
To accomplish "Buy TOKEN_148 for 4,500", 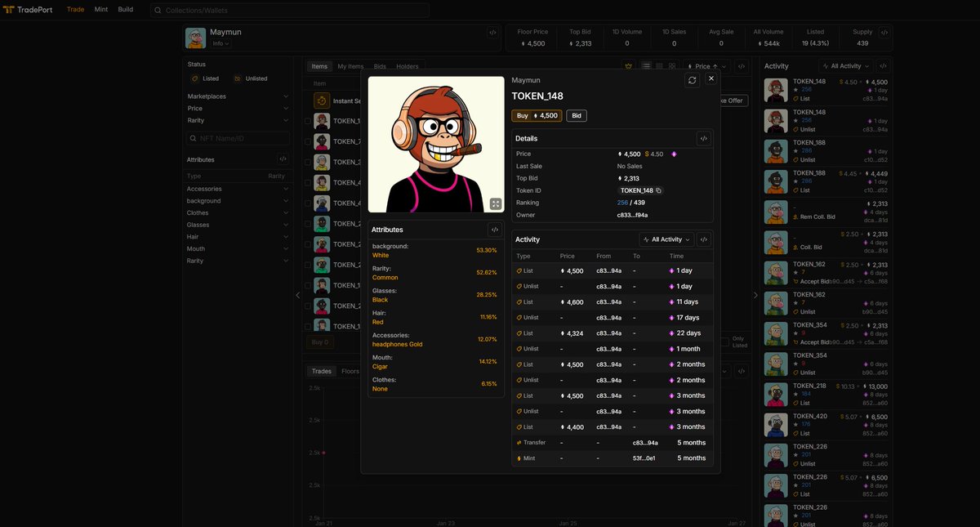I will click(x=537, y=116).
